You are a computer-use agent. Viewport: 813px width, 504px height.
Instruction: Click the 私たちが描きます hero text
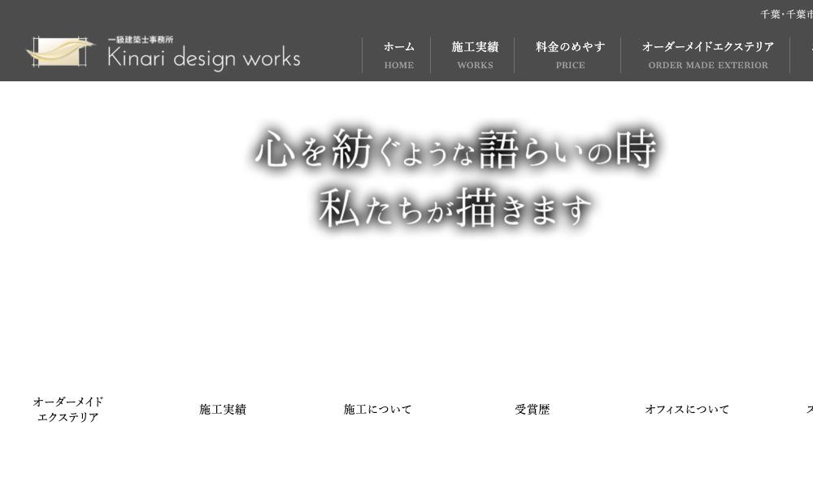455,208
